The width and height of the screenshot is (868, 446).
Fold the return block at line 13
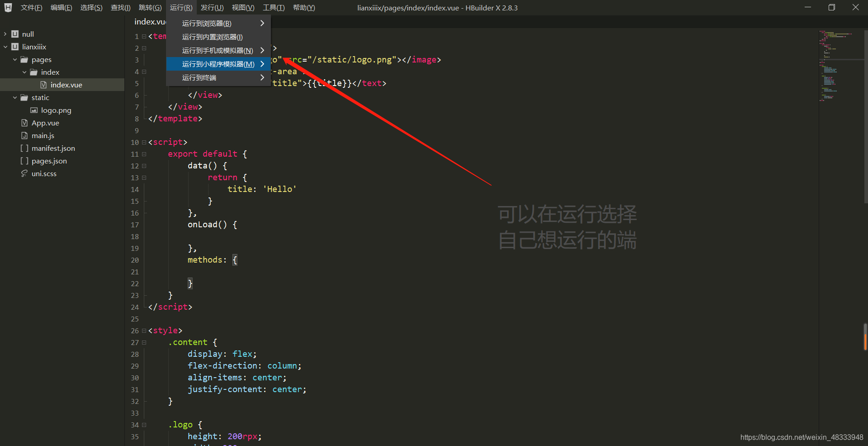click(144, 177)
